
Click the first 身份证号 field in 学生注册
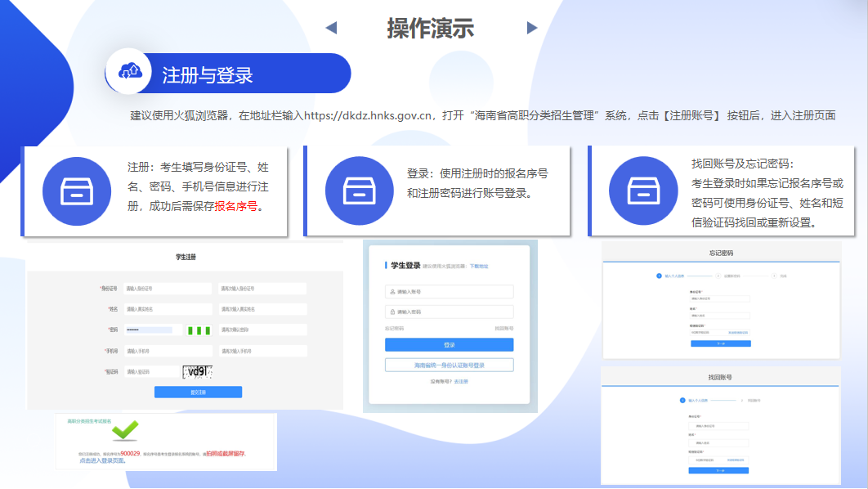[x=167, y=289]
